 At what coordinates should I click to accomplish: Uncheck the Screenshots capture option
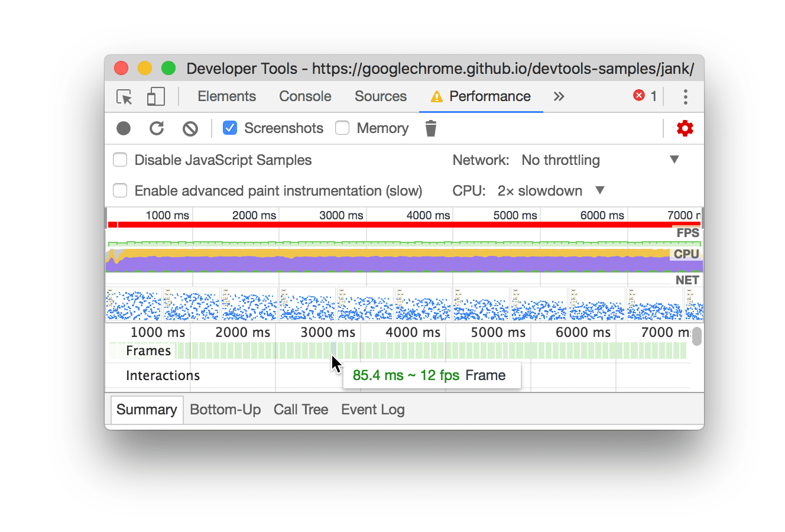pyautogui.click(x=229, y=128)
